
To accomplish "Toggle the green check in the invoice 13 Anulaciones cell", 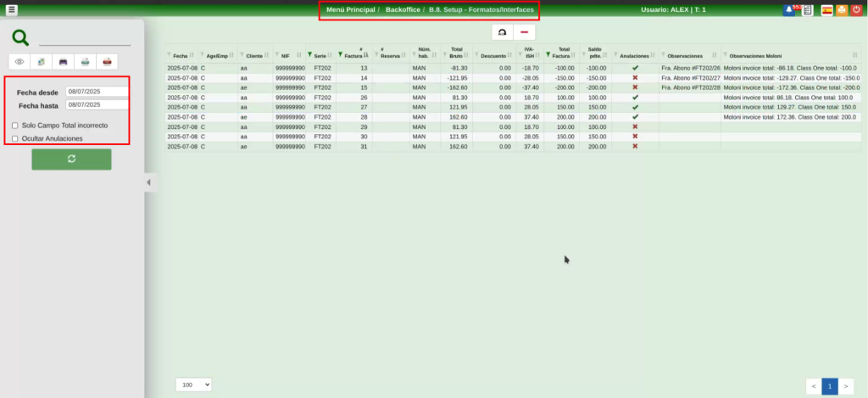I will (635, 67).
